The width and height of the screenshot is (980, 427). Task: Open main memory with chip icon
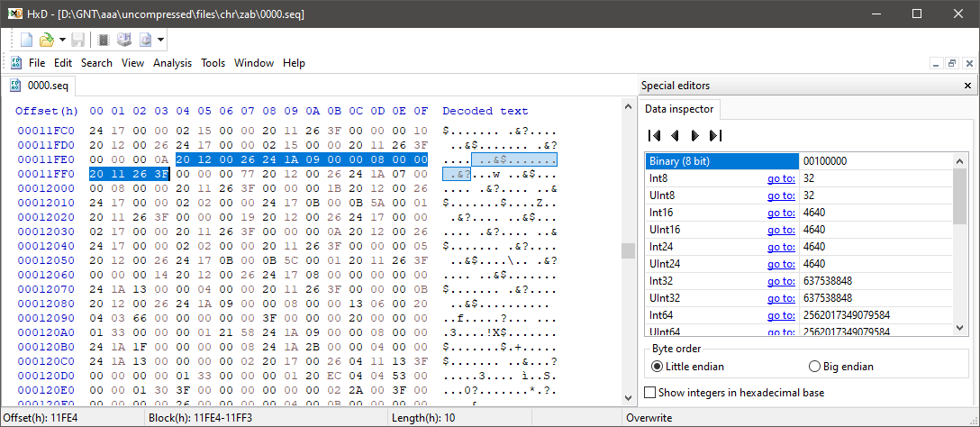(x=104, y=40)
